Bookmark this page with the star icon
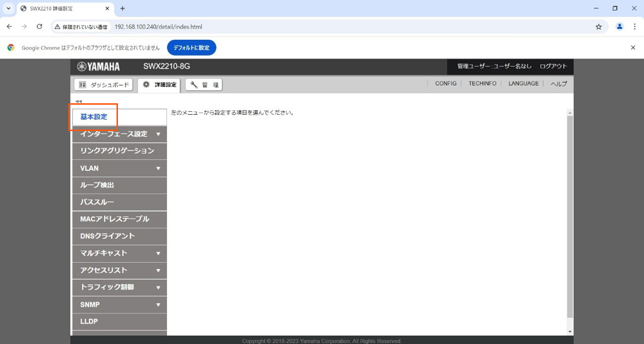This screenshot has height=344, width=644. click(x=598, y=27)
